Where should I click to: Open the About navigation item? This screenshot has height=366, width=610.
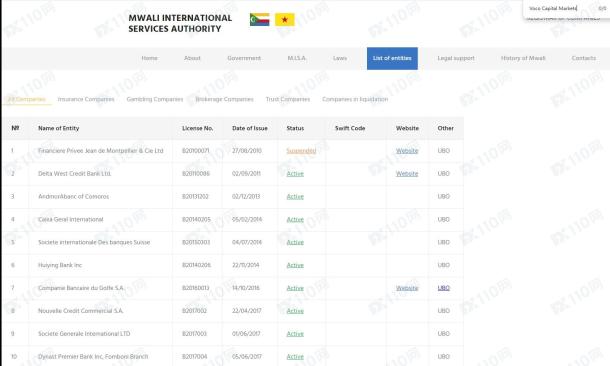coord(192,58)
